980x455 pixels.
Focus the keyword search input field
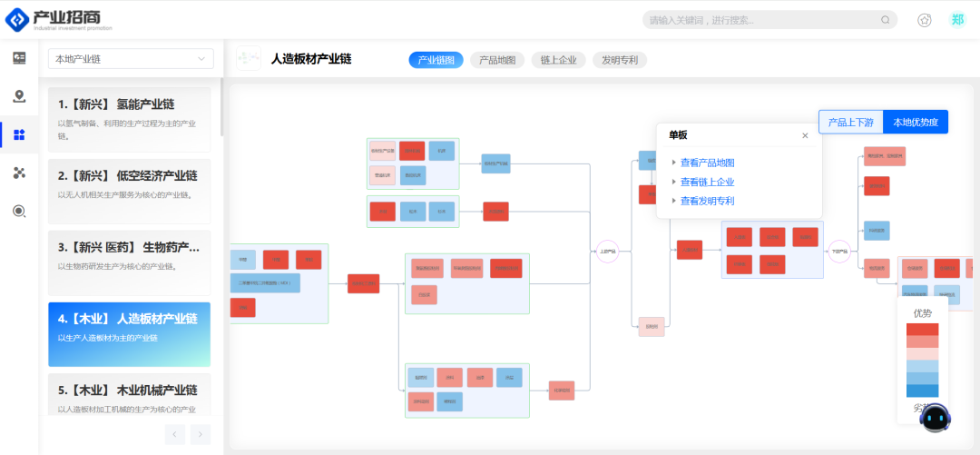tap(762, 20)
